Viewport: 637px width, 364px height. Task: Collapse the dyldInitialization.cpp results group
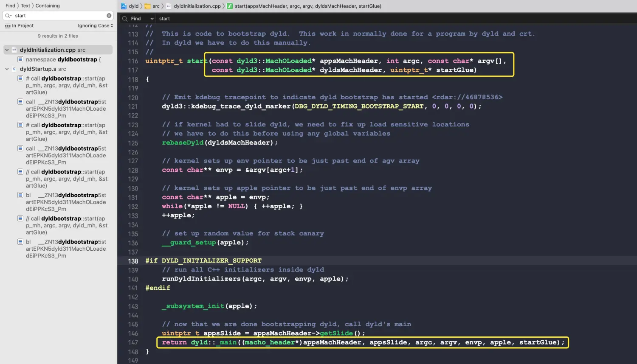tap(7, 50)
